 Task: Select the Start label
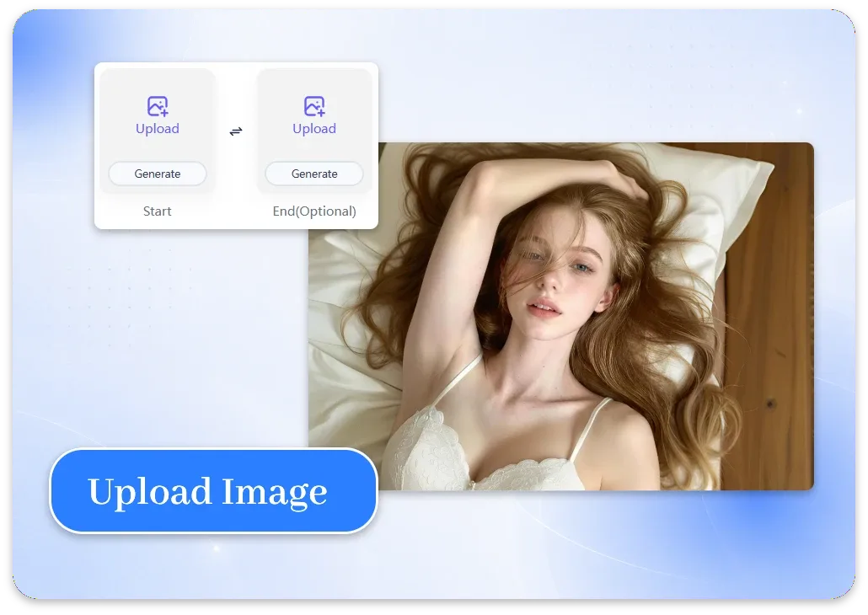click(158, 211)
